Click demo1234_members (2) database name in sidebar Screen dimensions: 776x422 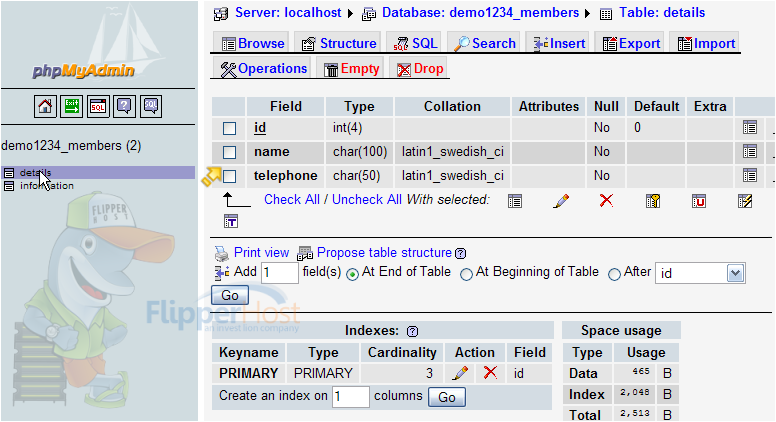tap(71, 146)
